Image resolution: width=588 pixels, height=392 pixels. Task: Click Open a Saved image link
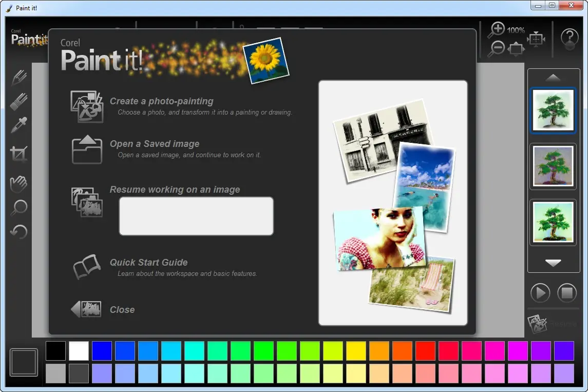pyautogui.click(x=155, y=144)
